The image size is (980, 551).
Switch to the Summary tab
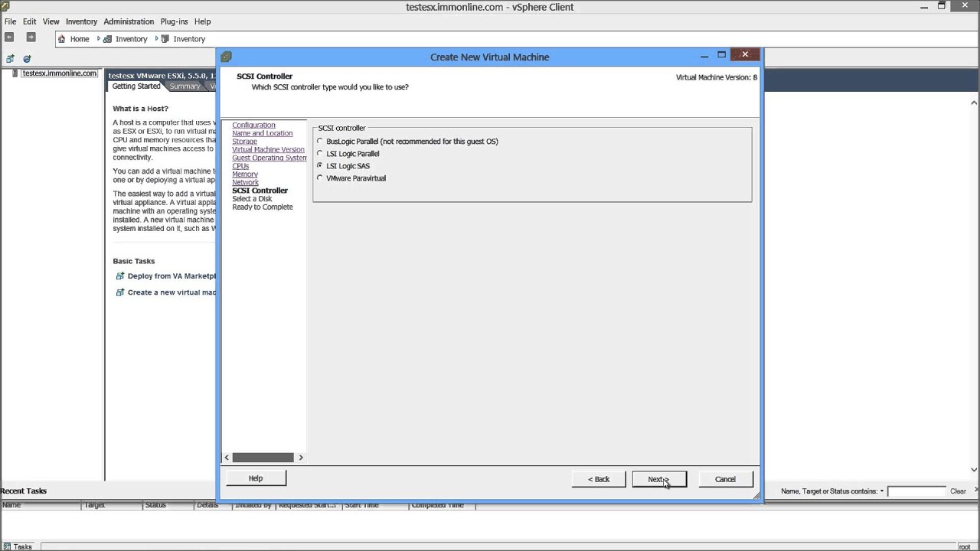pos(185,86)
